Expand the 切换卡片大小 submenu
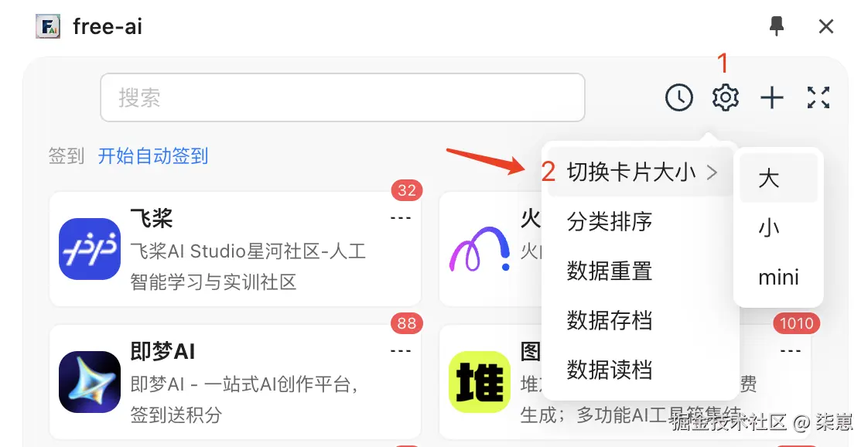 641,172
